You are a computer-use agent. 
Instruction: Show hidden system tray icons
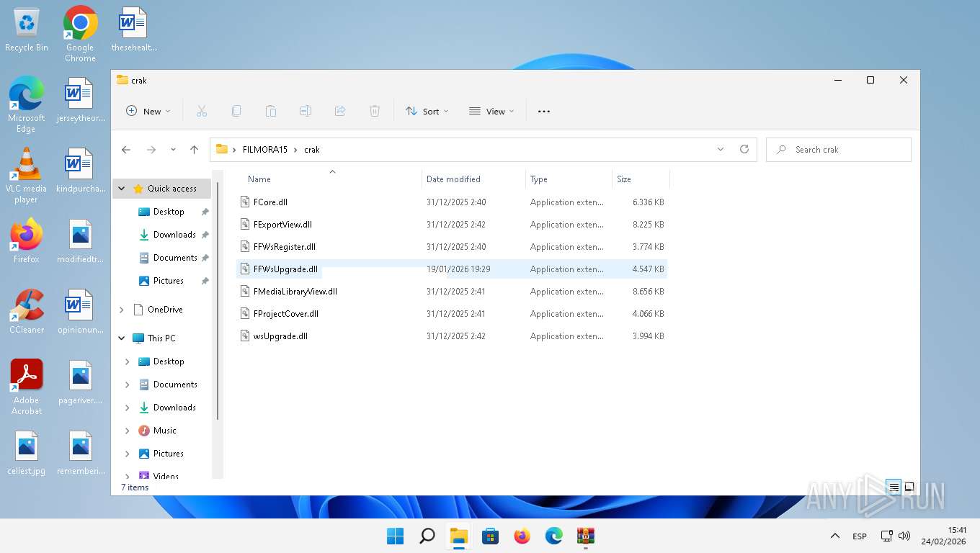point(835,536)
